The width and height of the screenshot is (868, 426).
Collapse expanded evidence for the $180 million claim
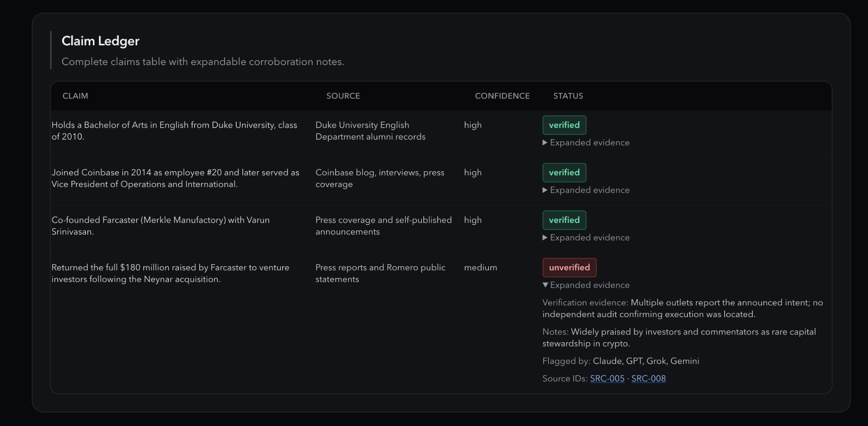[586, 285]
